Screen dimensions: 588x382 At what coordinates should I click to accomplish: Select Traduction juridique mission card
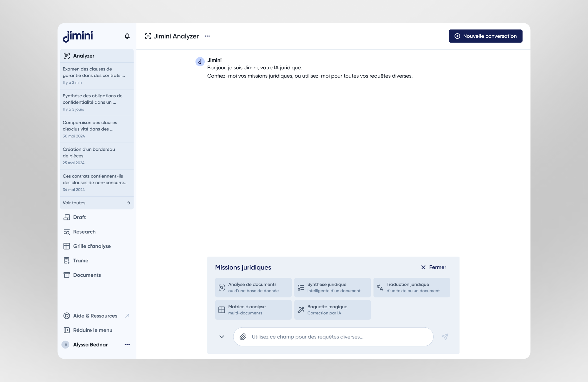411,287
